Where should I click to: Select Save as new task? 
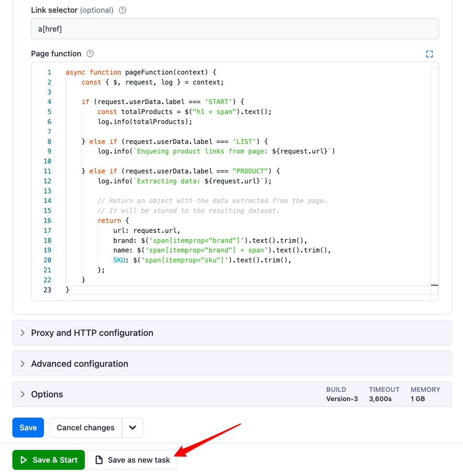[x=132, y=460]
